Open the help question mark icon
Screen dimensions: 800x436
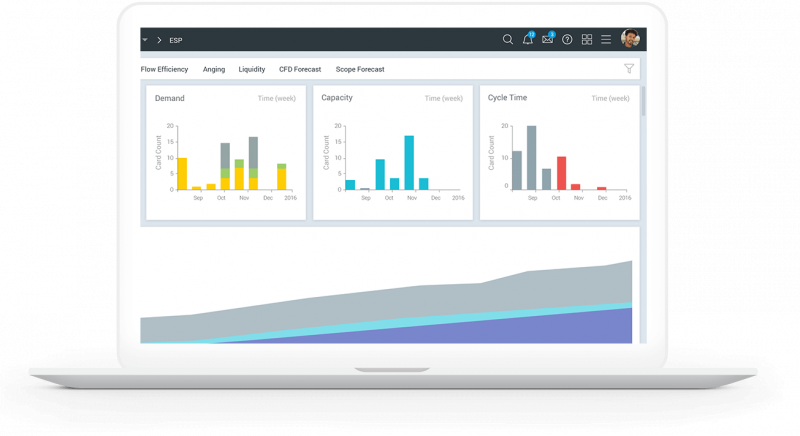pyautogui.click(x=567, y=39)
